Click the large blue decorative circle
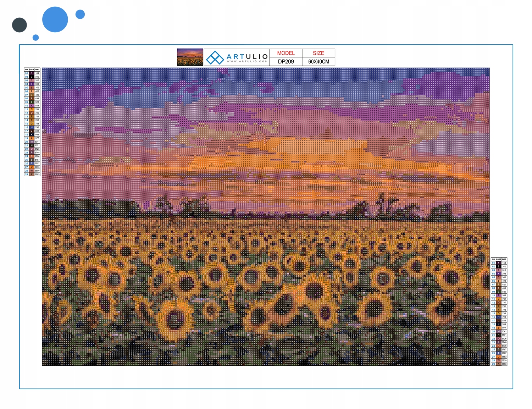This screenshot has width=532, height=409. pyautogui.click(x=55, y=20)
